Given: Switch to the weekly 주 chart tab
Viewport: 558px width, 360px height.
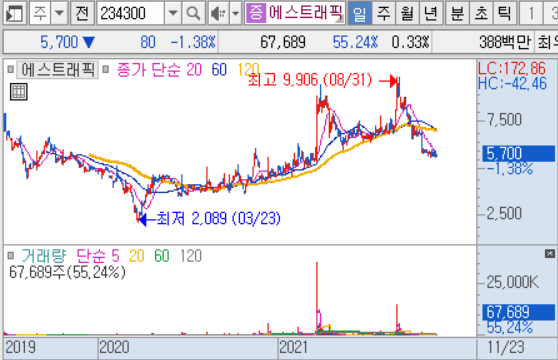Looking at the screenshot, I should point(383,14).
